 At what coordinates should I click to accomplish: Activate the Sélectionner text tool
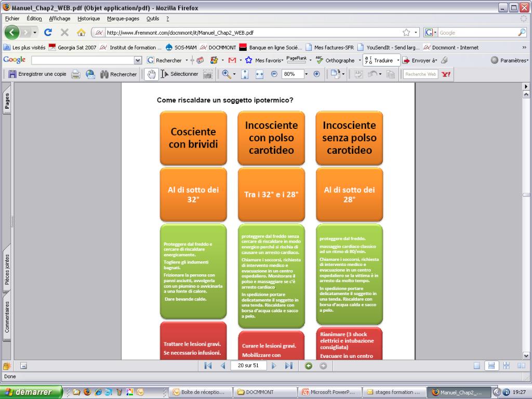point(179,74)
